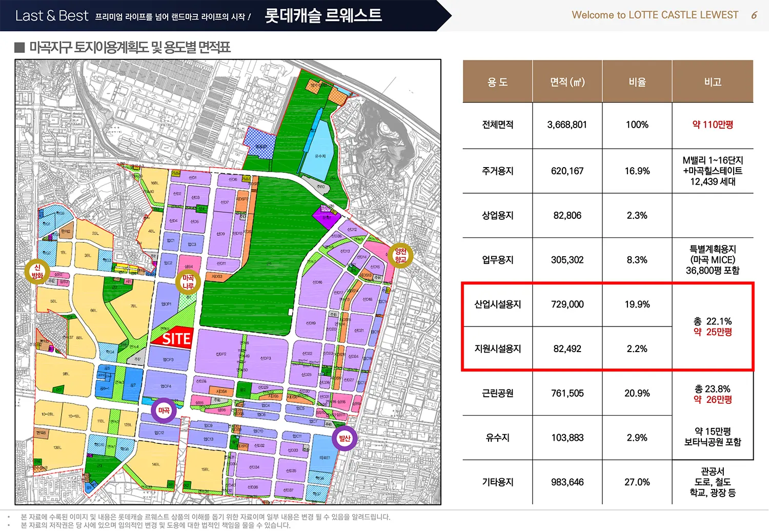The width and height of the screenshot is (769, 532).
Task: Click the 82,492 area value
Action: click(x=567, y=349)
